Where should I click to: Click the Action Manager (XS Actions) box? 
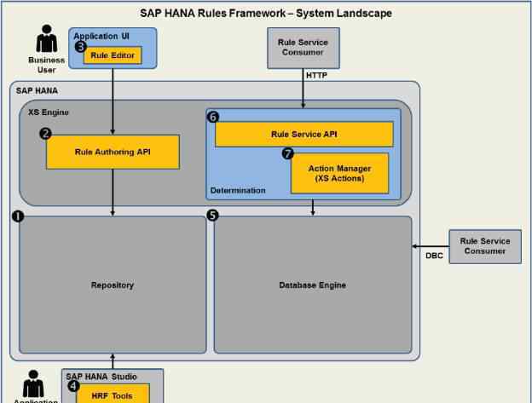[339, 174]
